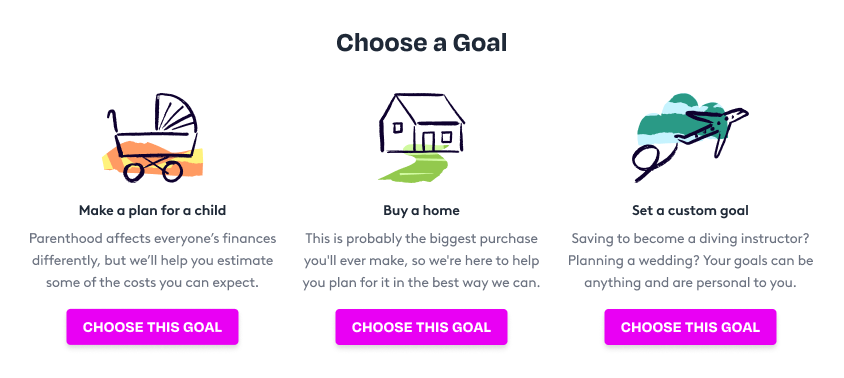Click the left window of the house drawing
The width and height of the screenshot is (844, 378).
(398, 128)
